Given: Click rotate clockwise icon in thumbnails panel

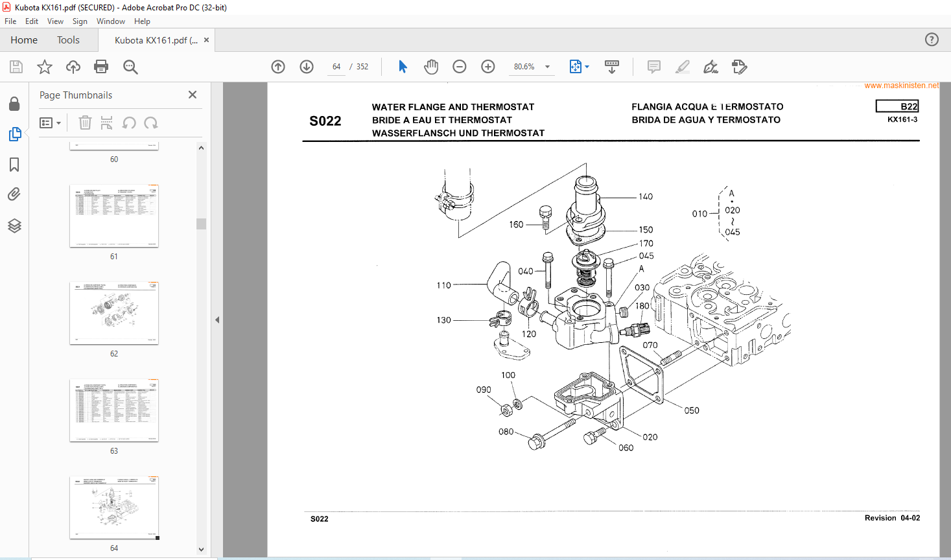Looking at the screenshot, I should pyautogui.click(x=151, y=122).
